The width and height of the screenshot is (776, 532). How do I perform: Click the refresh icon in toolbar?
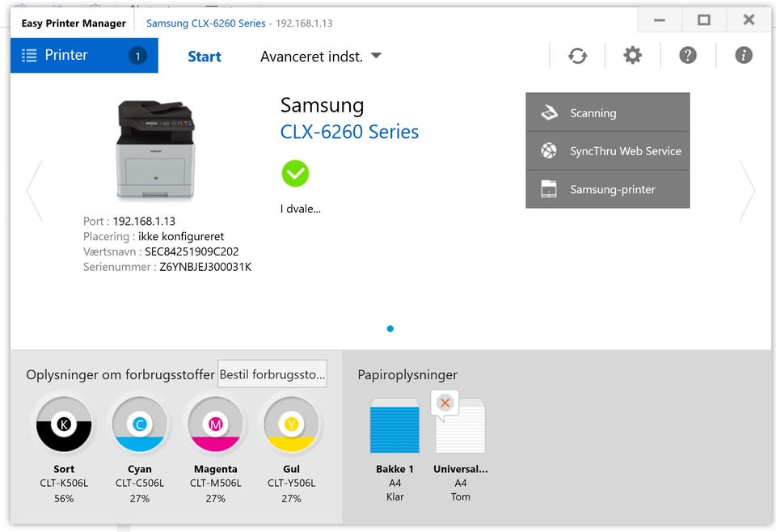click(577, 56)
